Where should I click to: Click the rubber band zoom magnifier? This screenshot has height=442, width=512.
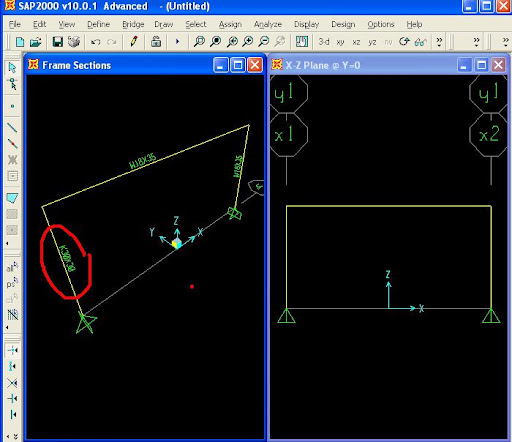tap(199, 42)
